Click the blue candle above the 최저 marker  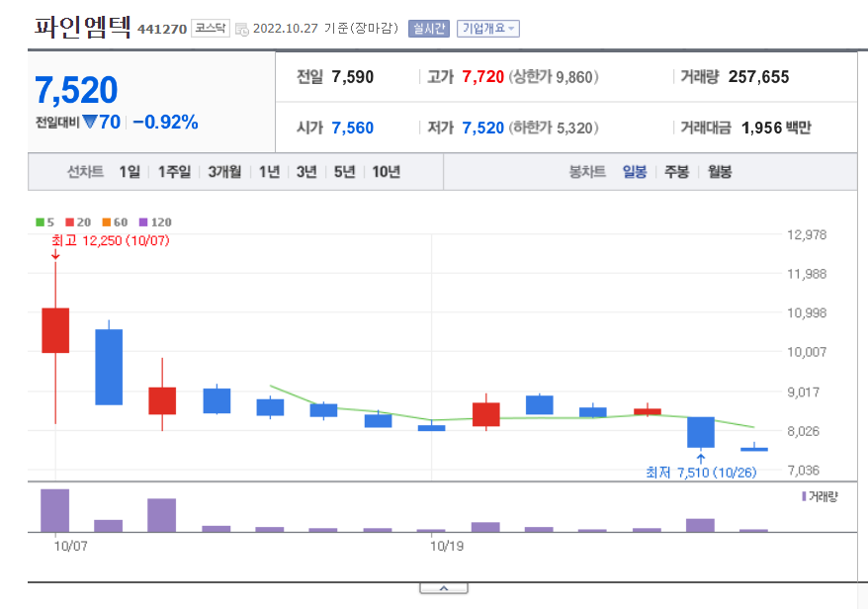point(701,432)
